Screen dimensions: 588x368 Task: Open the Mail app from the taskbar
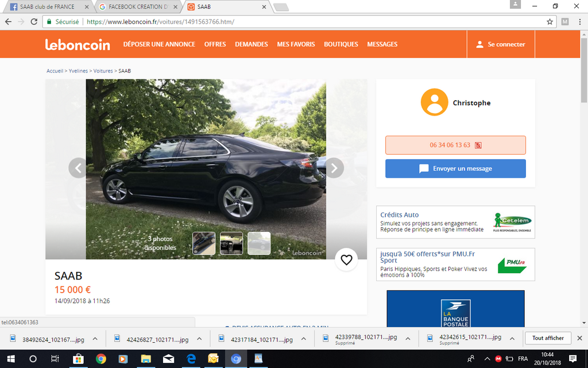tap(168, 359)
